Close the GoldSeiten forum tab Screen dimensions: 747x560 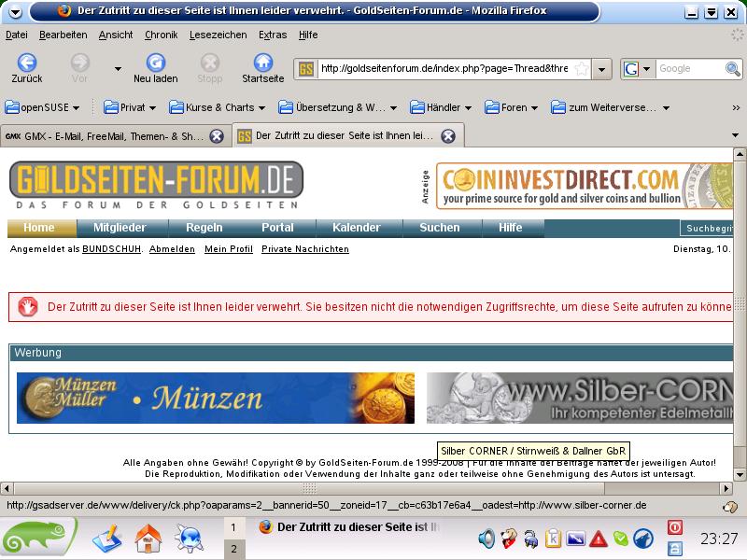[x=448, y=136]
